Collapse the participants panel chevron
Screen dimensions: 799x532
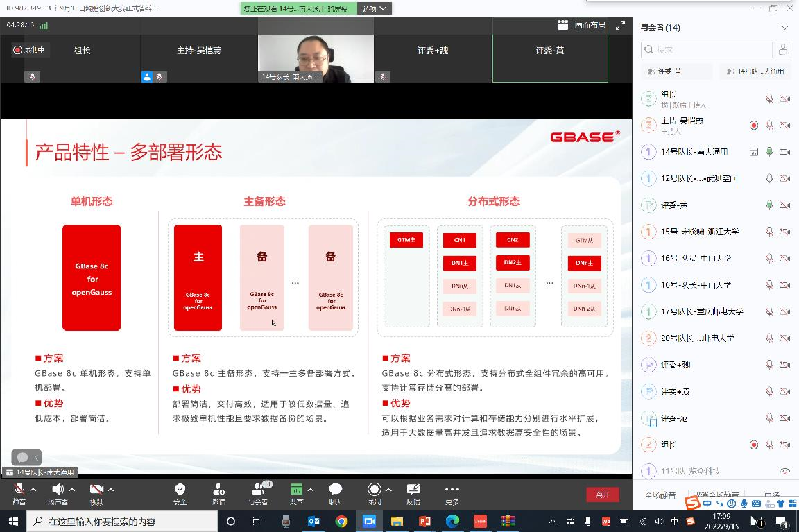tap(784, 28)
